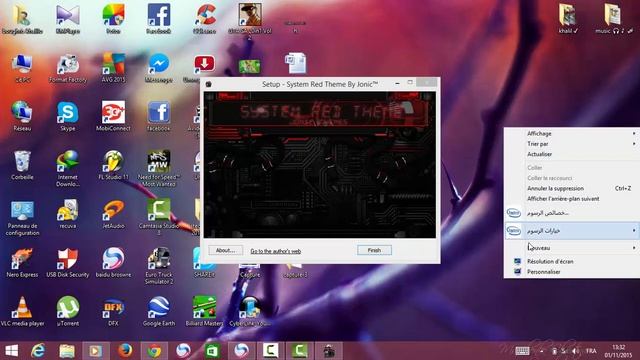Click the FRA language indicator

[x=591, y=351]
